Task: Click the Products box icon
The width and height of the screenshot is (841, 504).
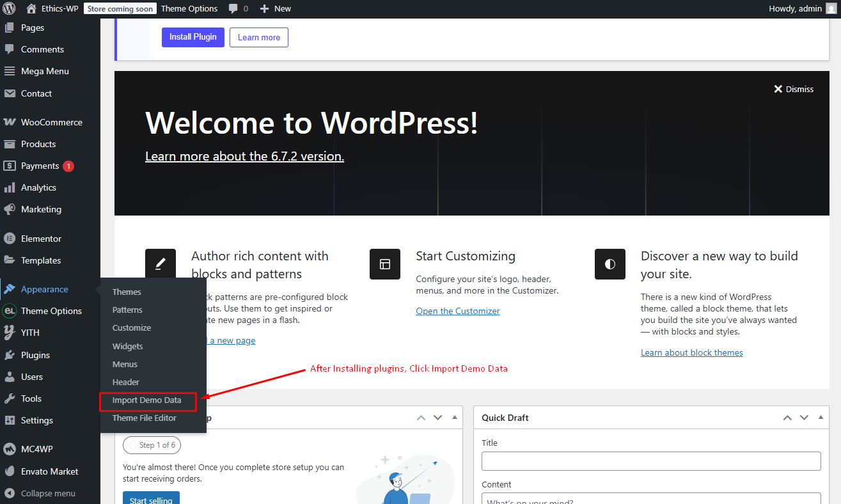Action: [x=10, y=144]
